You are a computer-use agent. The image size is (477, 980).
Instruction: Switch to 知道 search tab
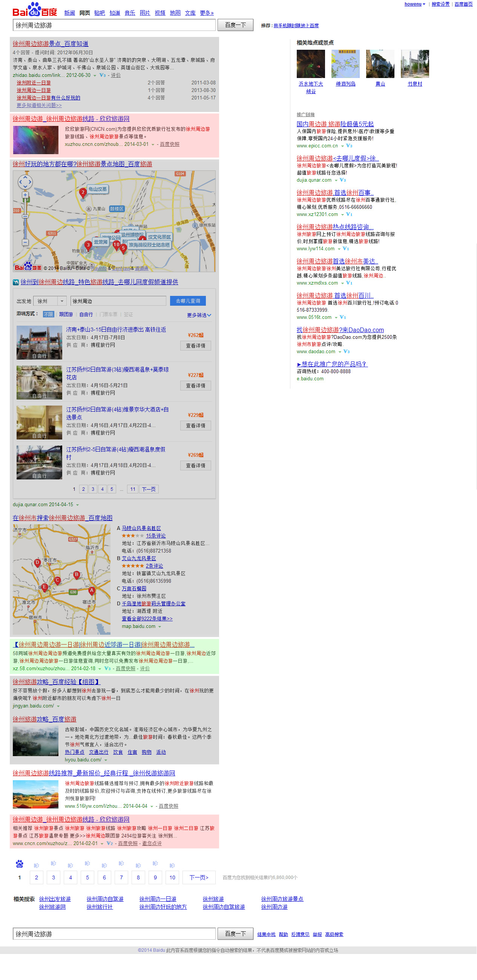pyautogui.click(x=115, y=13)
